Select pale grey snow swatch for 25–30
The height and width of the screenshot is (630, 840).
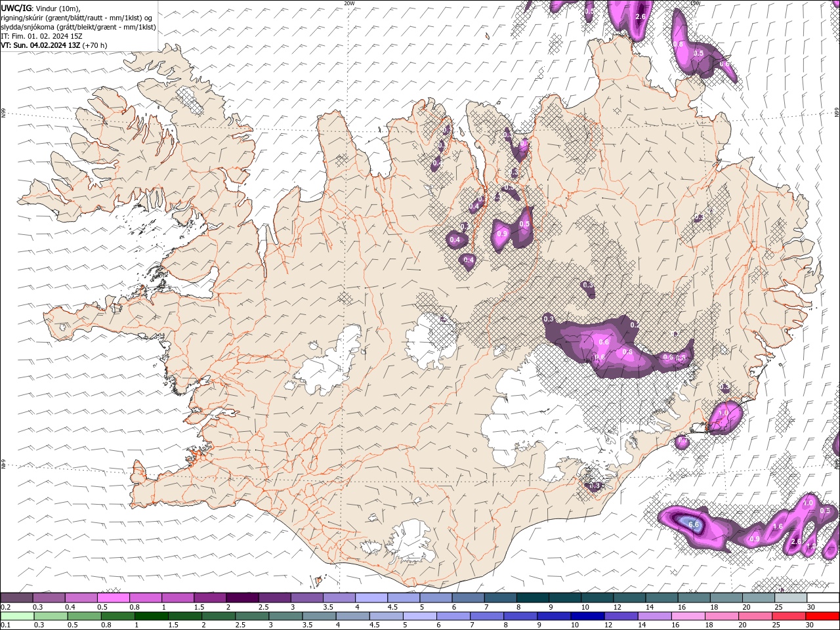pyautogui.click(x=791, y=597)
